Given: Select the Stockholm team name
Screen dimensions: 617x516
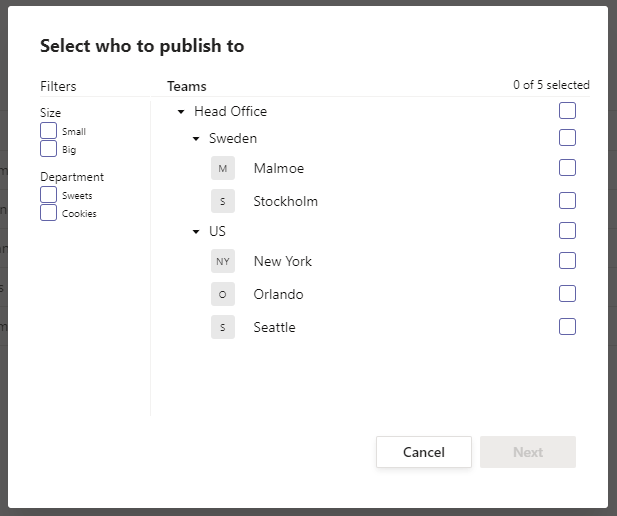Looking at the screenshot, I should 285,201.
